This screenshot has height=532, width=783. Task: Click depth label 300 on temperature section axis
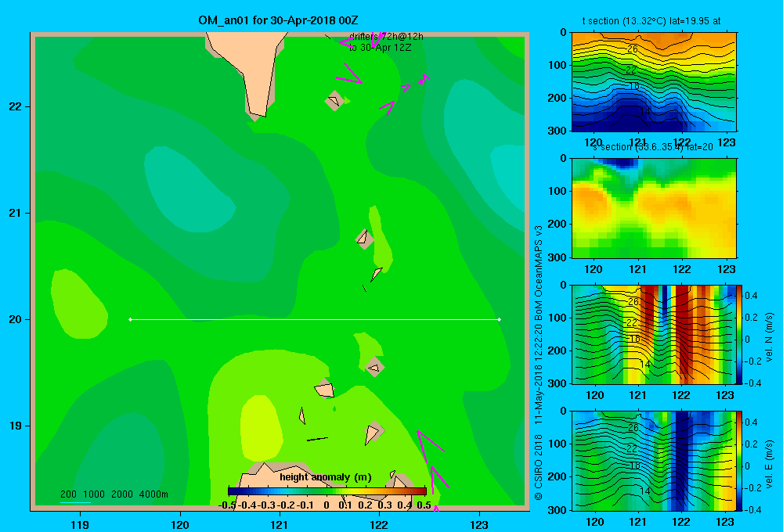(557, 131)
